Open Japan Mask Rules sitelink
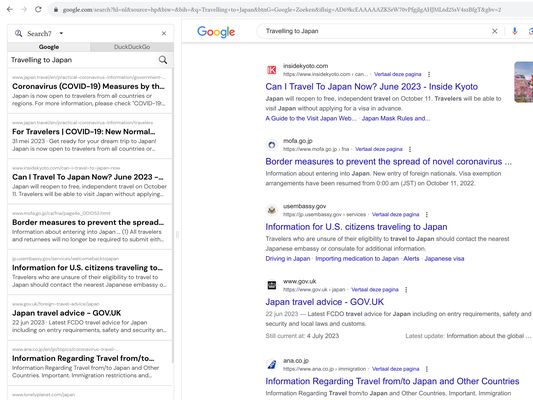This screenshot has width=533, height=400. [396, 118]
